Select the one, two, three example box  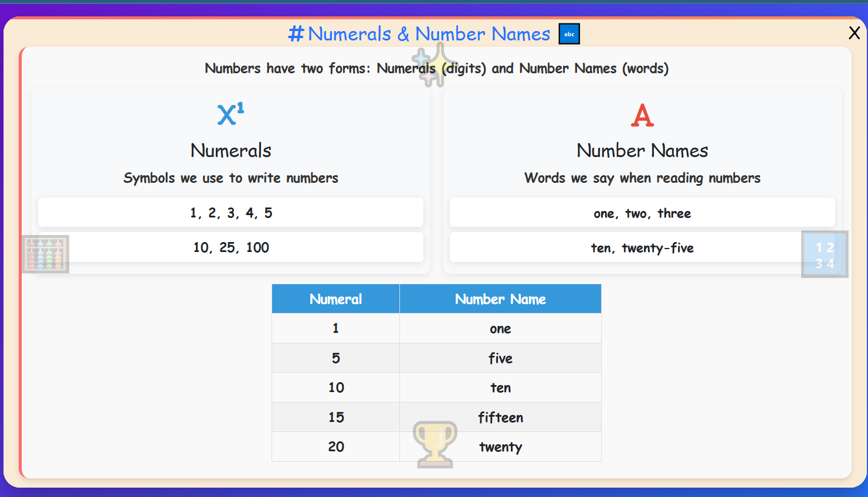point(642,213)
